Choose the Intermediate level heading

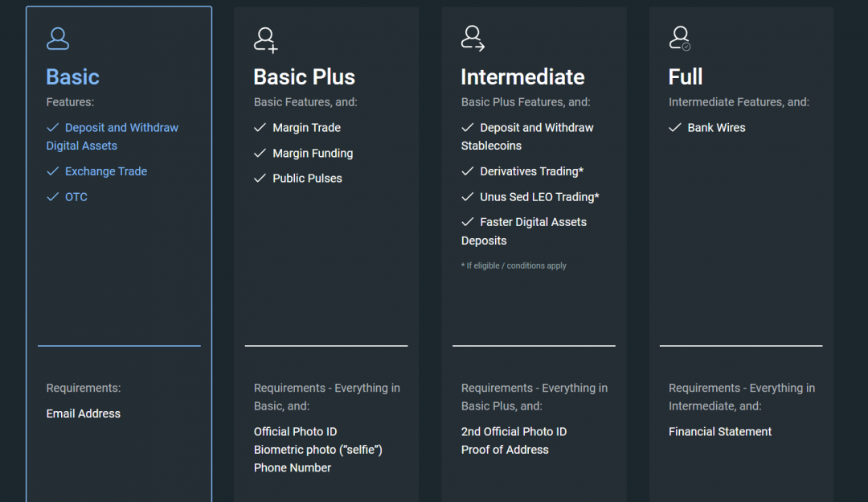pyautogui.click(x=522, y=77)
